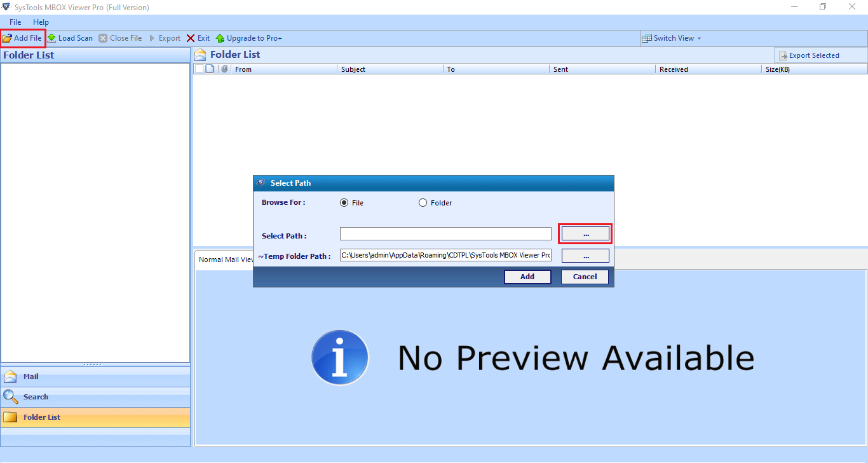Click the attachment paperclip column header

click(x=224, y=69)
